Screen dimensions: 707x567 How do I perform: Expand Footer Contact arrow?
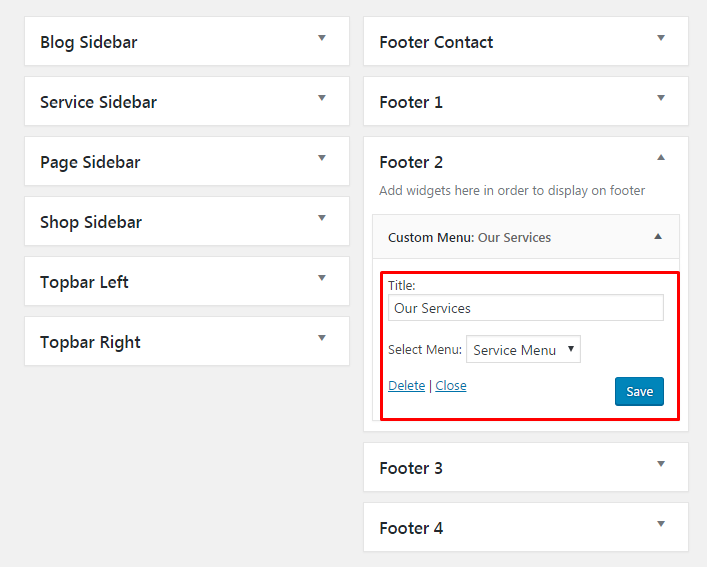point(661,38)
